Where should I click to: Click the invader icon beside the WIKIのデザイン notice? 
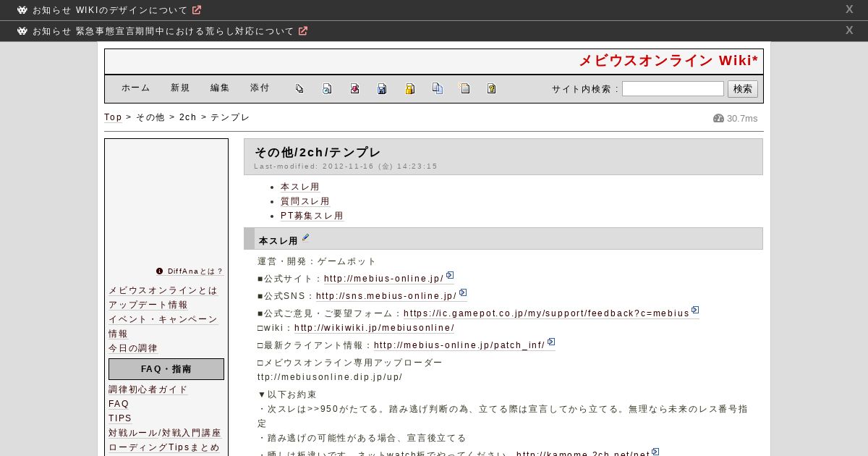click(x=22, y=10)
